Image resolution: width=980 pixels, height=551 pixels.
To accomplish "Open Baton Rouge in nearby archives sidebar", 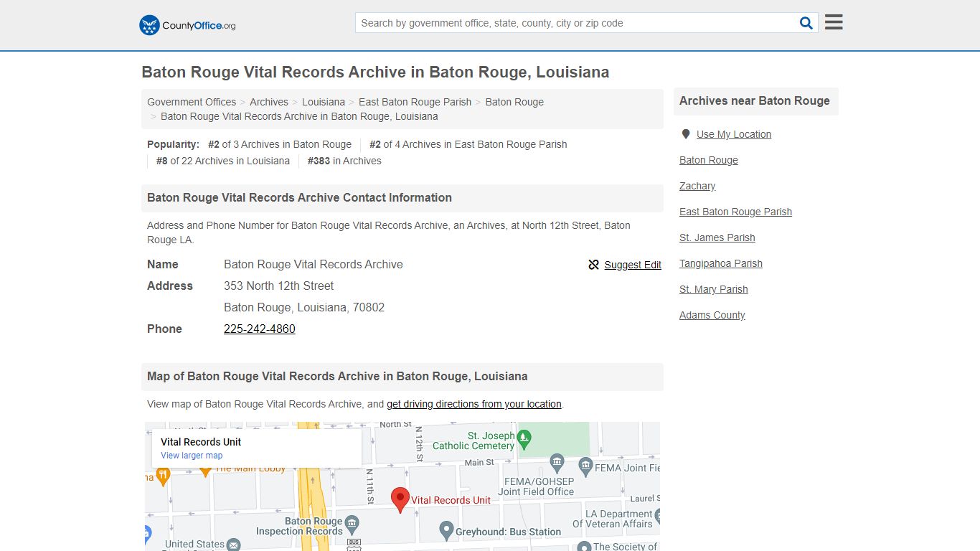I will [709, 160].
